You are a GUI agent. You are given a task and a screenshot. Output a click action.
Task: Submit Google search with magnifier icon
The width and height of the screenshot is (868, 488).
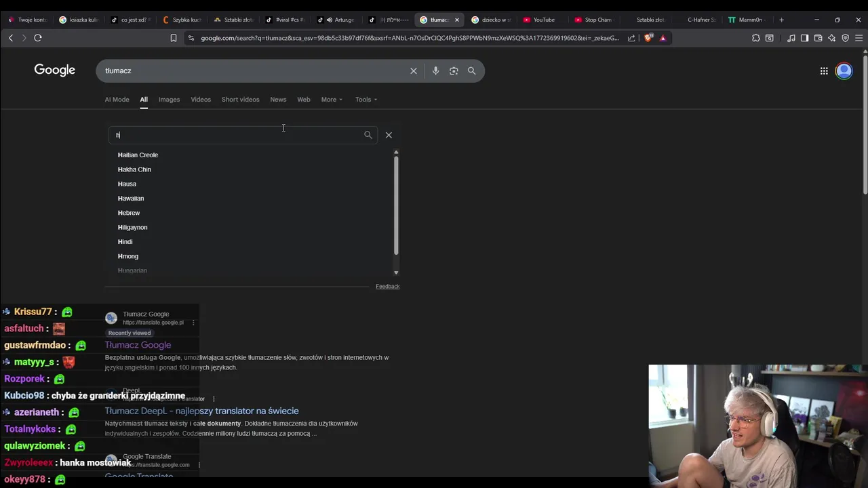click(471, 70)
